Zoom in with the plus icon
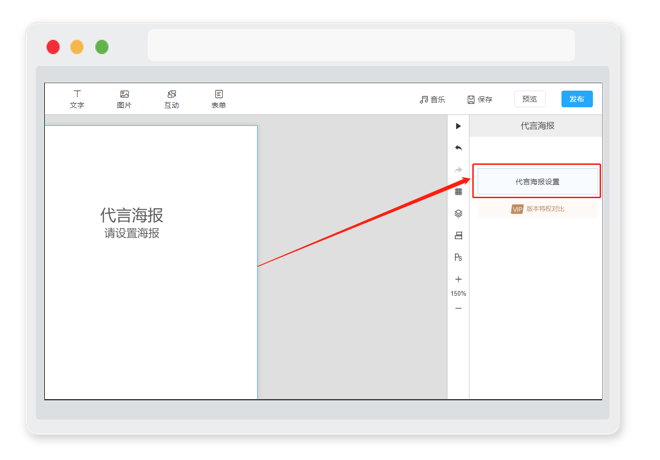 pyautogui.click(x=458, y=279)
